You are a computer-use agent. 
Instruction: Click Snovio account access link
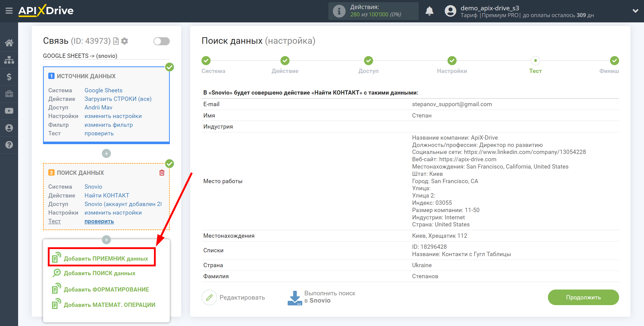pos(123,204)
